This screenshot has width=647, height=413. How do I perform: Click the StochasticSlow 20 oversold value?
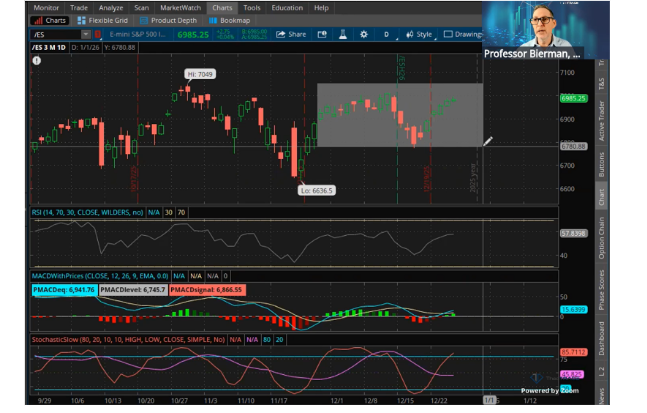tap(279, 340)
